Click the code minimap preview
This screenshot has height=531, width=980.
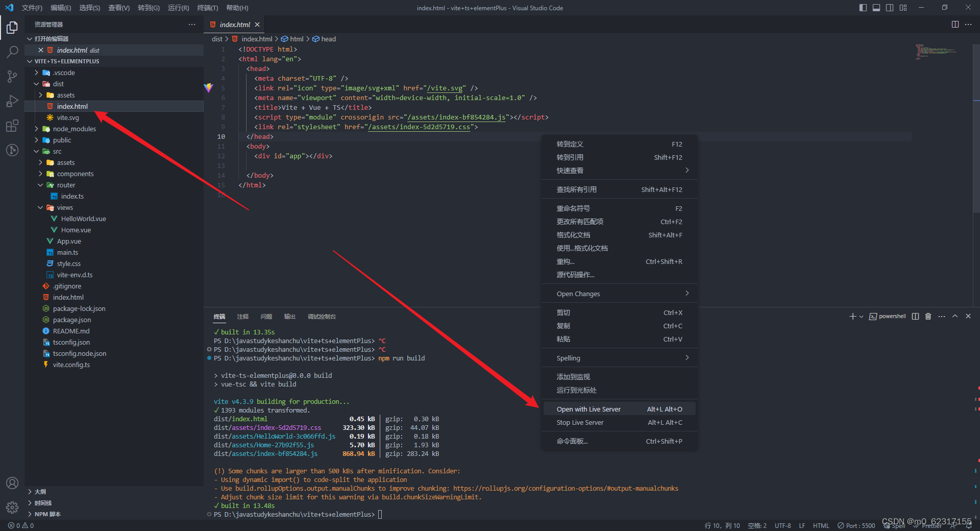(x=936, y=52)
